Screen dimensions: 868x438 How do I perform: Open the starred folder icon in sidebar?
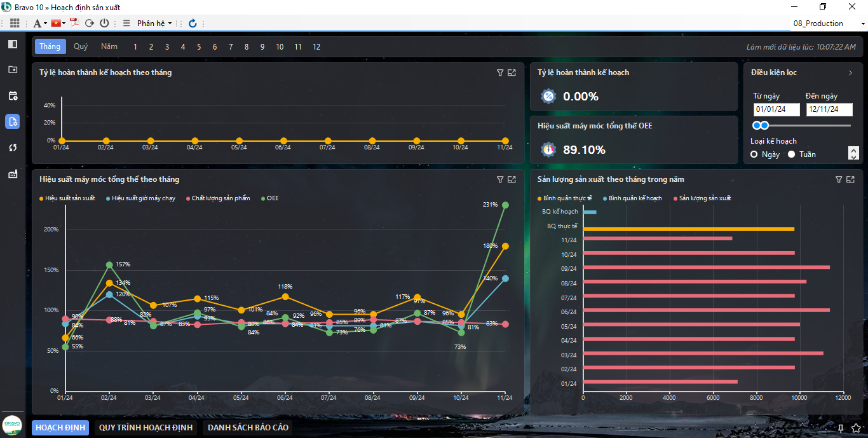pyautogui.click(x=13, y=70)
